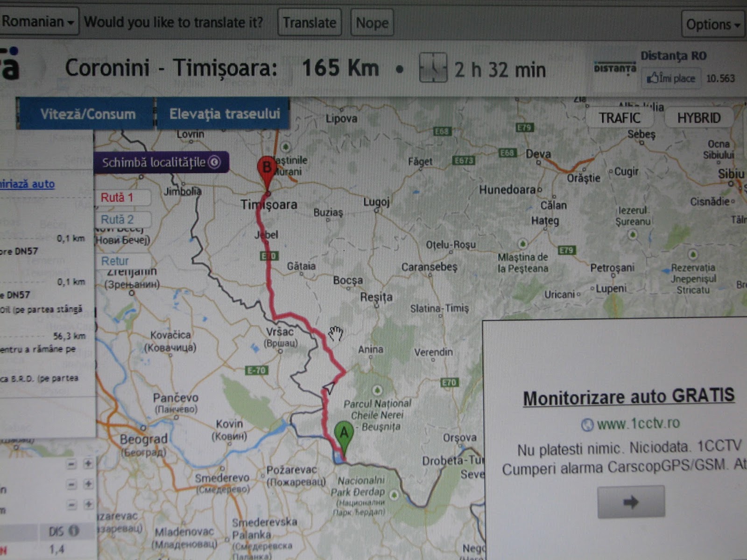Open the închiriază auto link
The height and width of the screenshot is (560, 747).
27,184
